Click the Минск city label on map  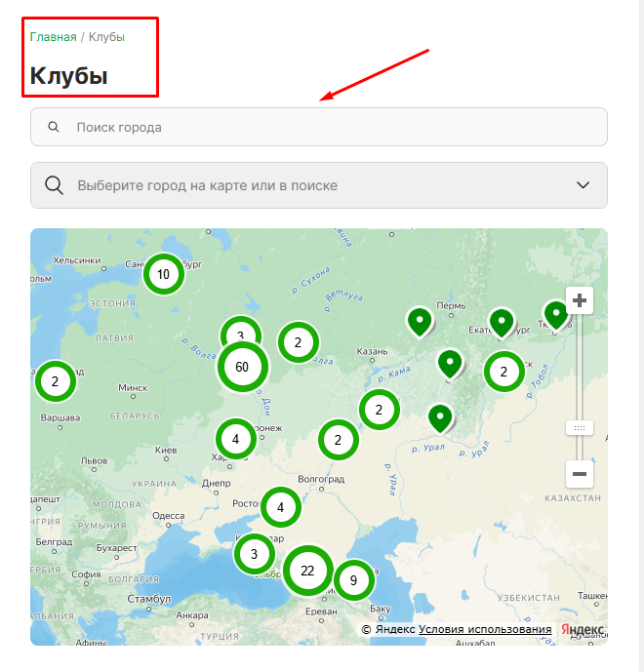click(x=133, y=388)
